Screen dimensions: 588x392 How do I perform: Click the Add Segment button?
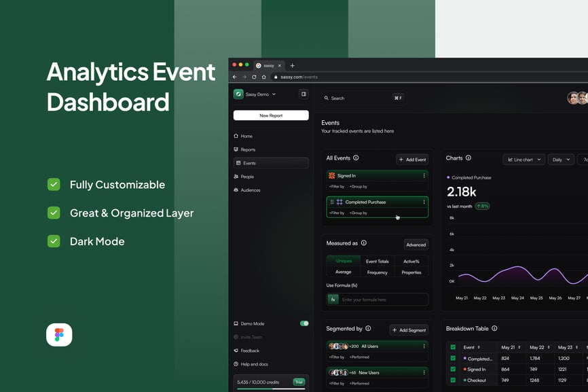click(x=409, y=330)
